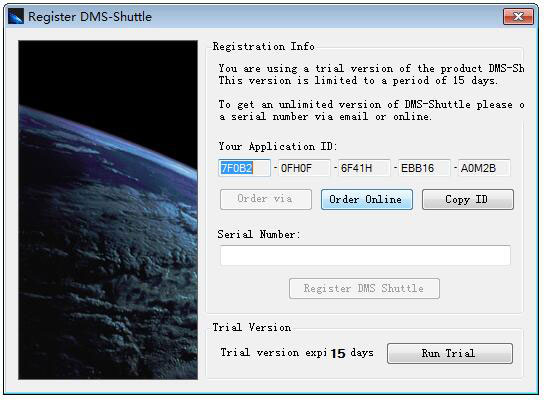Screen dimensions: 545x402
Task: Click the Your Application ID label
Action: [x=278, y=146]
